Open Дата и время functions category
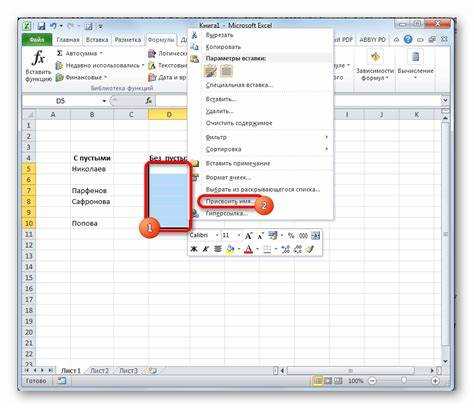Image resolution: width=474 pixels, height=408 pixels. tap(168, 77)
